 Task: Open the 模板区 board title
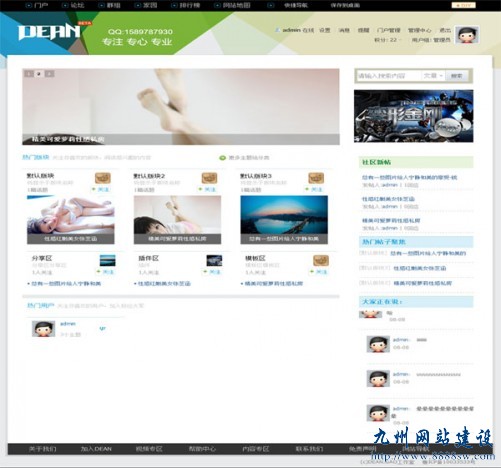255,258
